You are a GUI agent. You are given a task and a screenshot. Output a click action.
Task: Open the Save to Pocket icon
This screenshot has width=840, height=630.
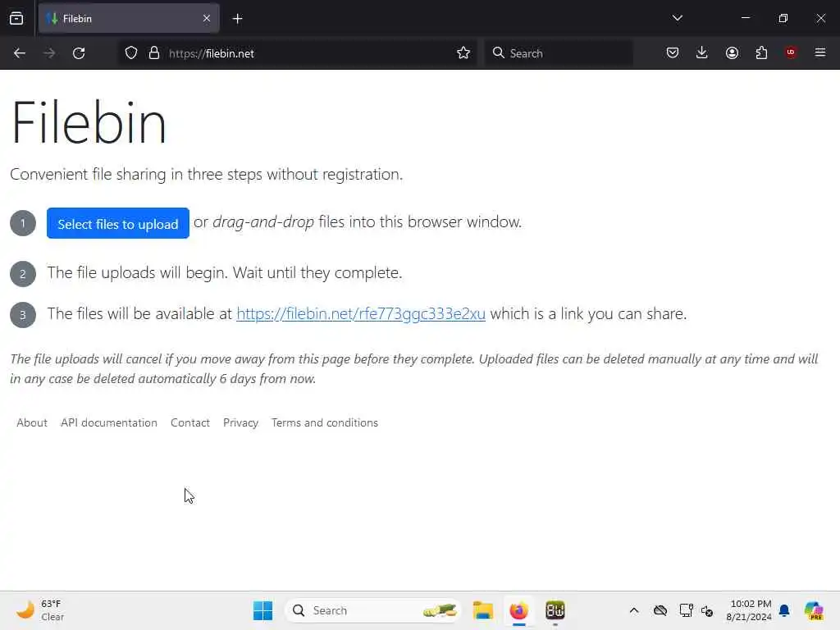[673, 53]
